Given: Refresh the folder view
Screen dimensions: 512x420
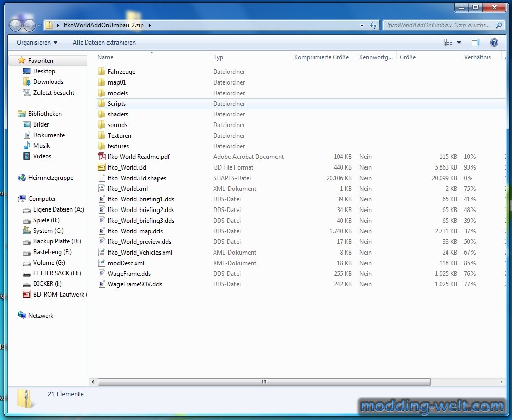Looking at the screenshot, I should tap(373, 25).
